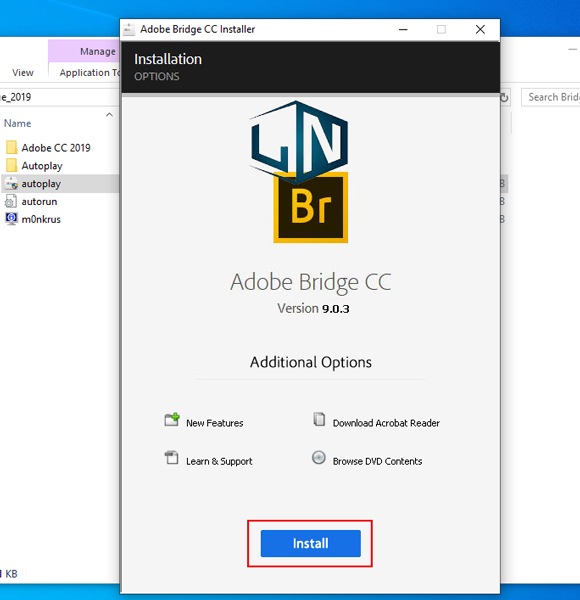Screen dimensions: 580x600
Task: Click the Adobe Bridge Br logo
Action: coord(310,207)
